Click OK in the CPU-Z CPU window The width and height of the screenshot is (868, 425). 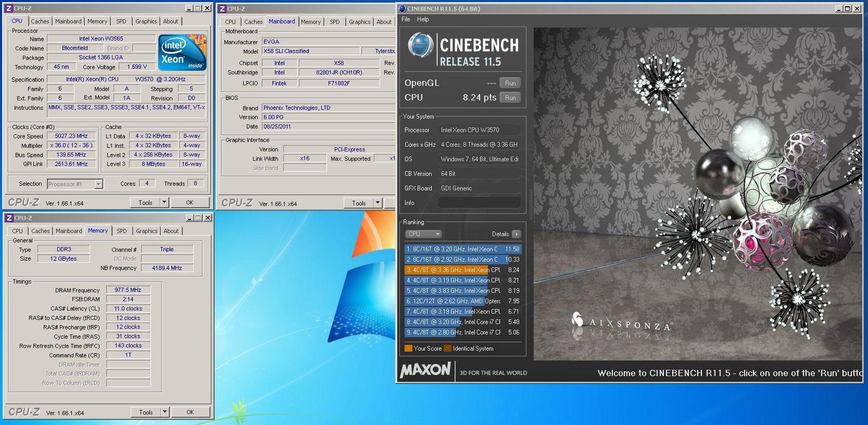(x=190, y=202)
